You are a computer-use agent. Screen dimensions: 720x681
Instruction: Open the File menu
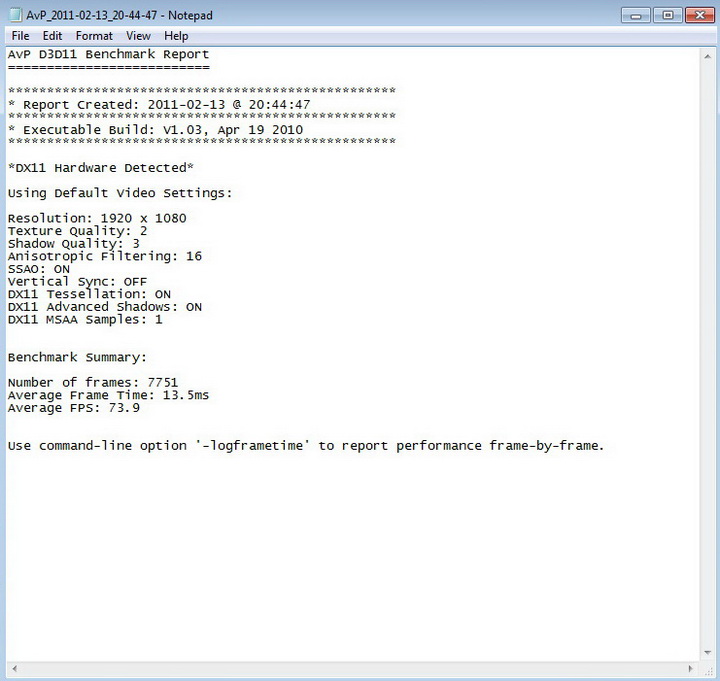(x=20, y=36)
